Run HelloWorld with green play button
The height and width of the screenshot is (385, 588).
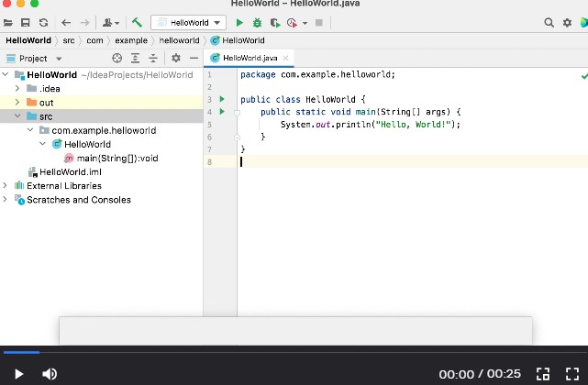(239, 23)
